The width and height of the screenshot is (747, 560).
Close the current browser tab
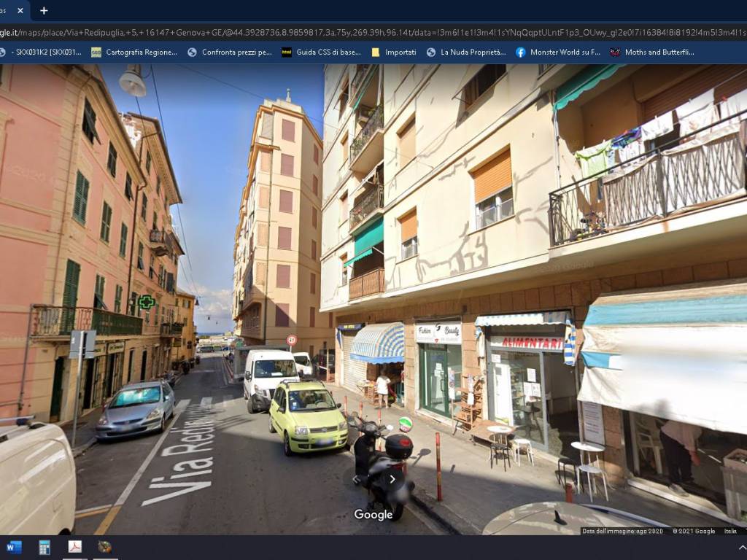click(x=20, y=10)
